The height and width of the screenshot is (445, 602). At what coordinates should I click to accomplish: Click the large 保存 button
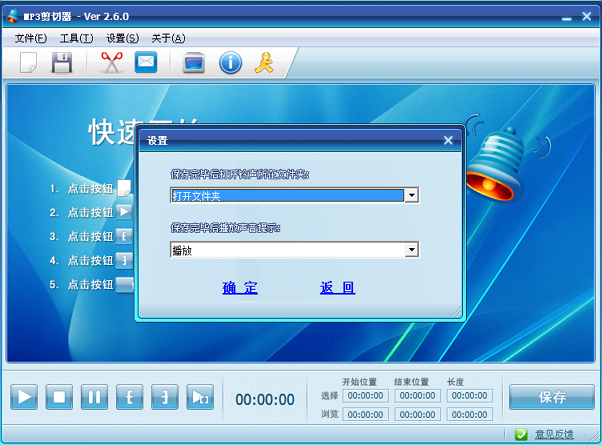[552, 397]
